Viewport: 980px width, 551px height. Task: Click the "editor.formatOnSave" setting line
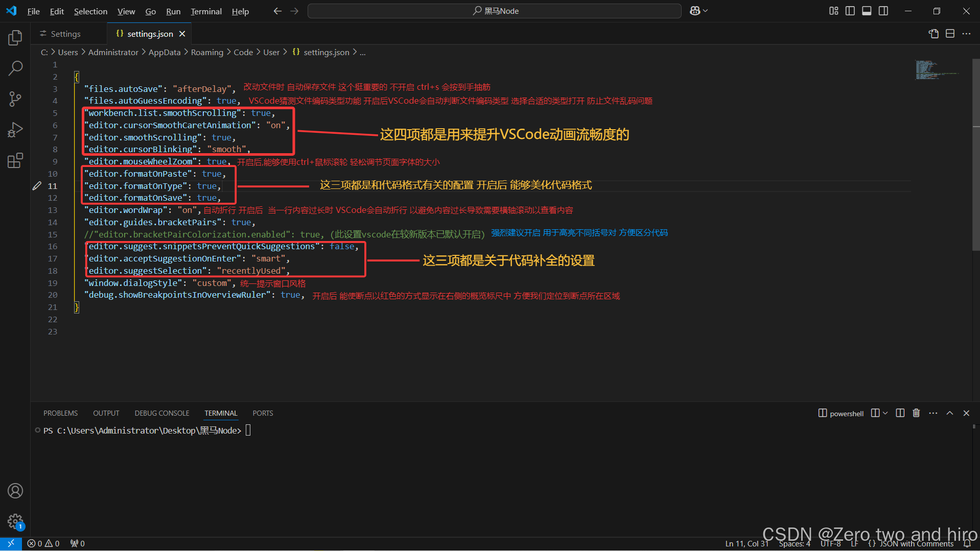(152, 198)
